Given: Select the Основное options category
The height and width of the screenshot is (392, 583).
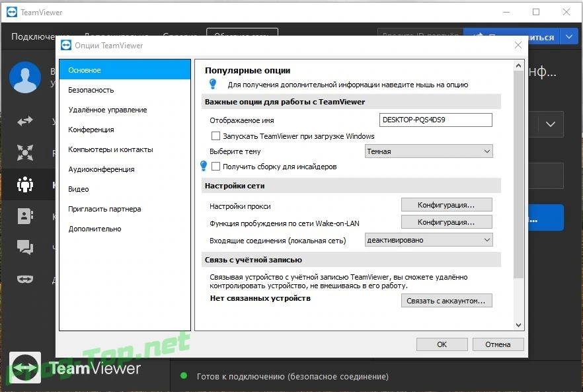Looking at the screenshot, I should [125, 70].
